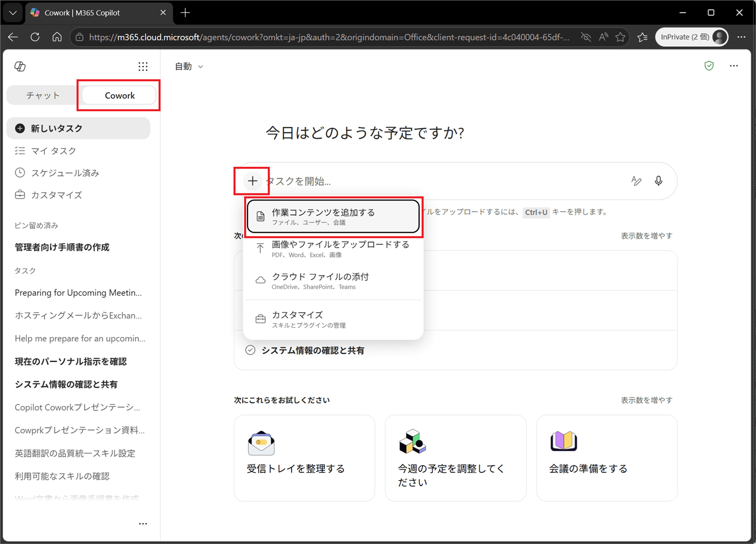Add this page to favorites star
This screenshot has width=756, height=544.
click(x=620, y=37)
